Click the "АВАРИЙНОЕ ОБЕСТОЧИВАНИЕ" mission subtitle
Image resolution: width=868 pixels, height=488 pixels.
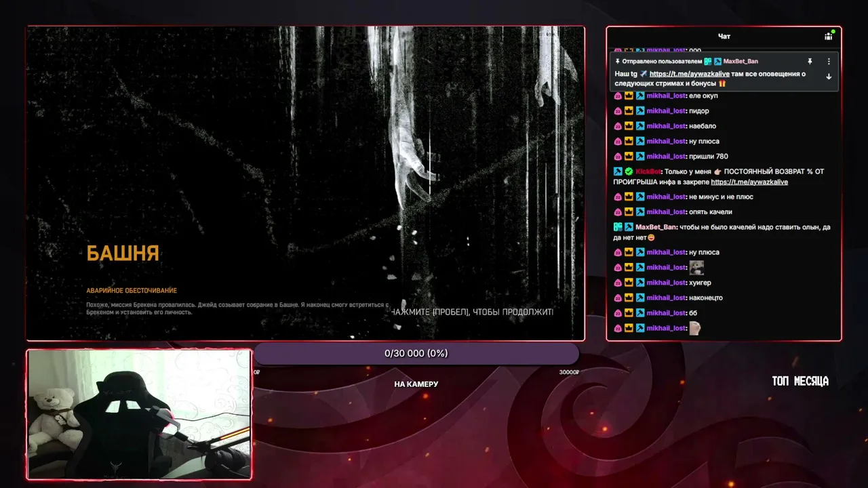pyautogui.click(x=132, y=291)
